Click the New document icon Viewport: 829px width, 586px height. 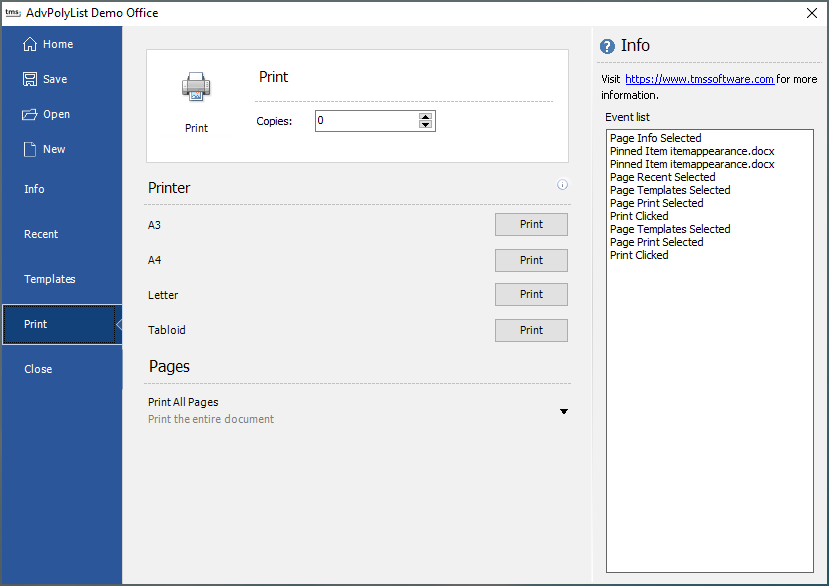coord(30,149)
